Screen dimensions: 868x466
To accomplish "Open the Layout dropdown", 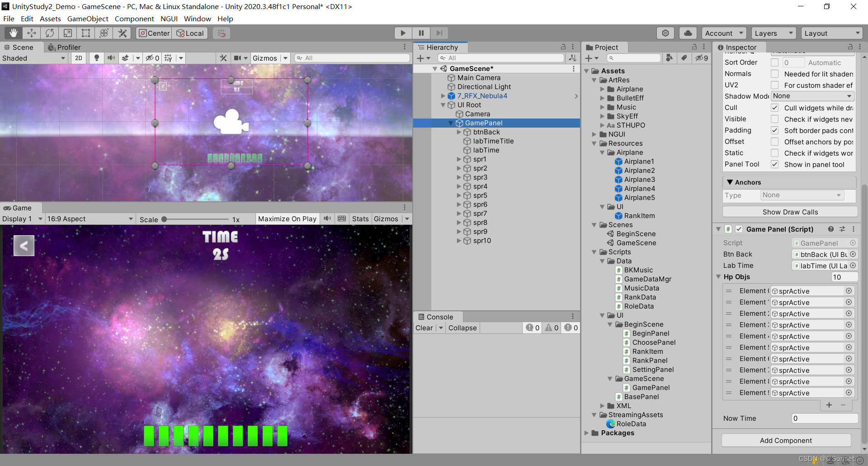I will coord(832,33).
